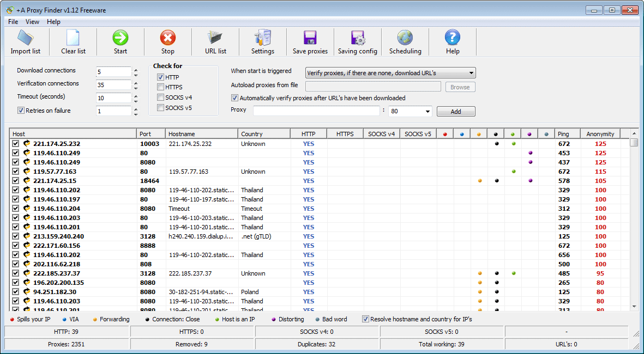644x354 pixels.
Task: Decrease Download connections value
Action: tap(136, 75)
